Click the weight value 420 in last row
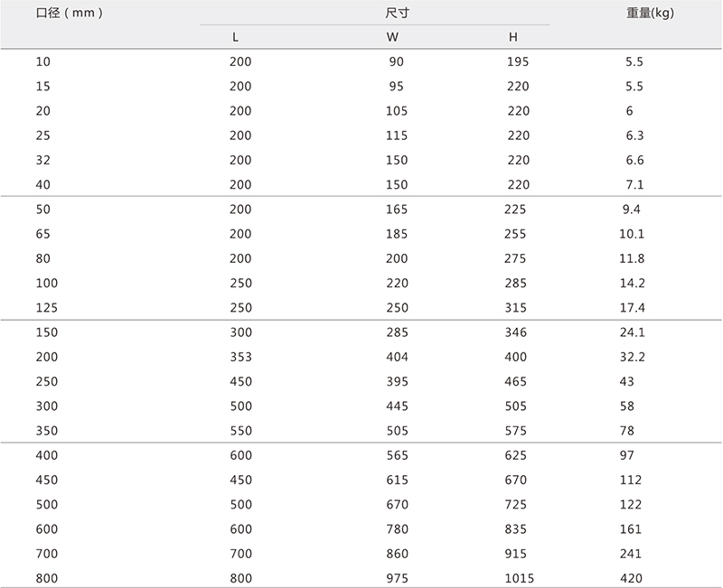This screenshot has height=588, width=723. 631,578
